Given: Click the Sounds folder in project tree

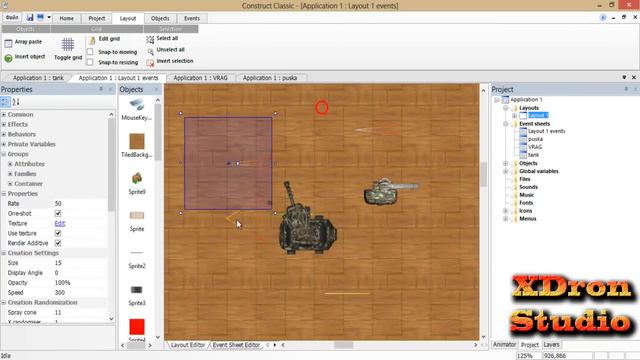Looking at the screenshot, I should [528, 187].
